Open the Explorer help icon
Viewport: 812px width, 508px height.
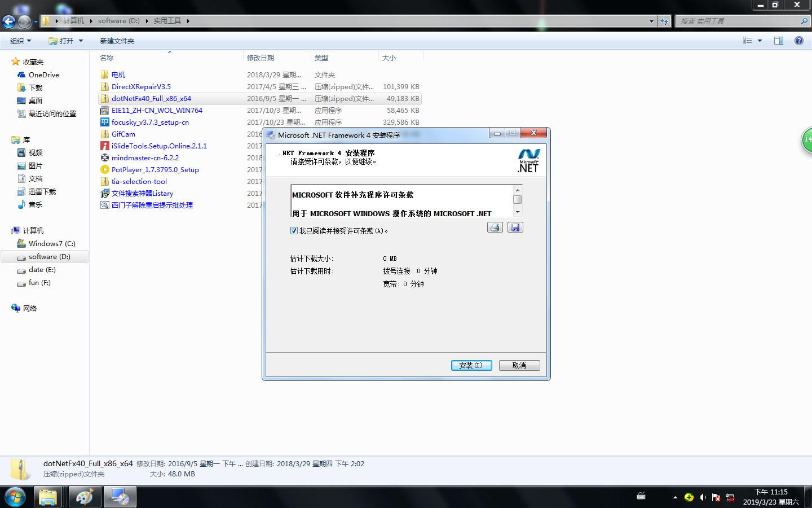point(798,41)
